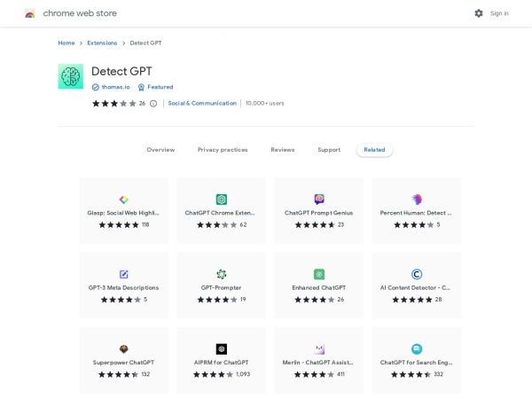Click the ChatGPT Prompt Genius icon
Viewport: 532px width, 399px height.
click(319, 199)
